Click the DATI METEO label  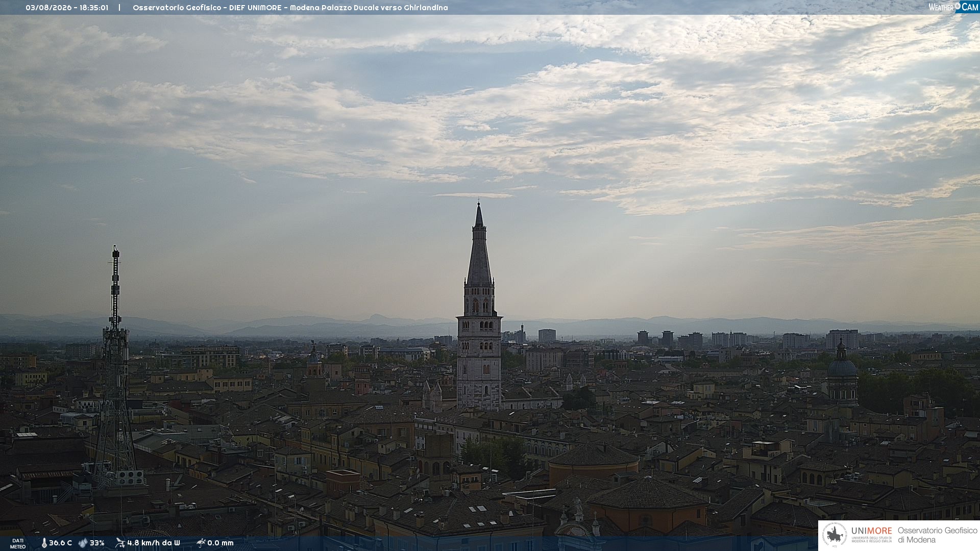[x=18, y=543]
